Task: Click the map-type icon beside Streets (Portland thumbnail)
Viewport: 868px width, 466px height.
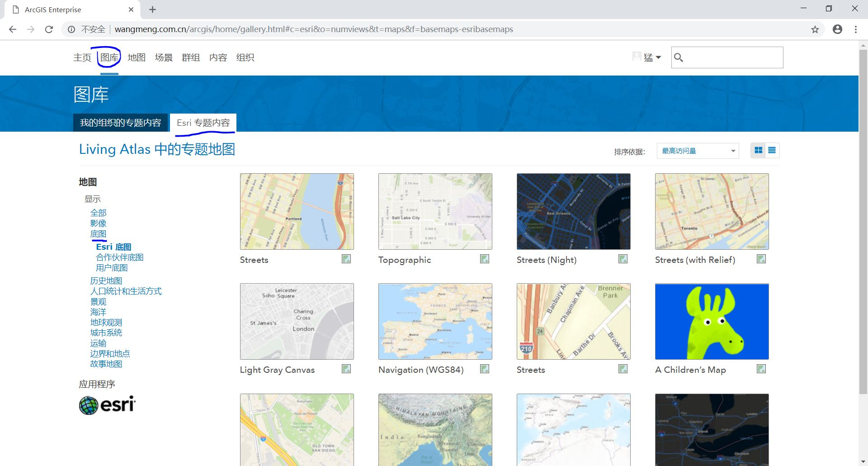Action: tap(346, 259)
